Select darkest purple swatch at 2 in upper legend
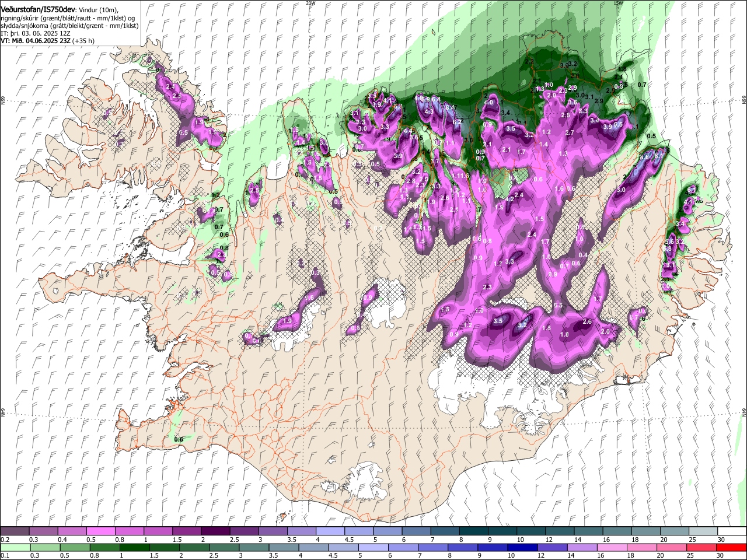Screen dimensions: 747x560 click(x=215, y=531)
